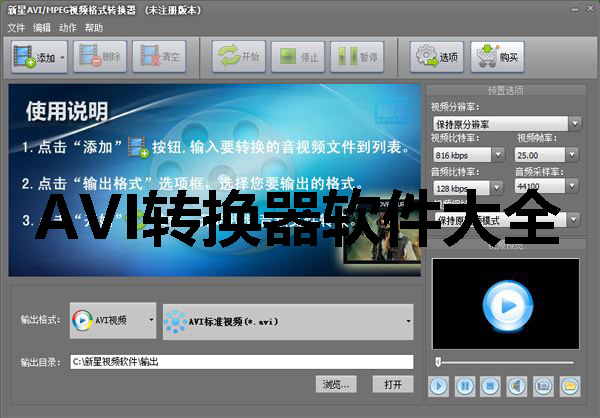Expand the 128 kbps audio bitrate dropdown
This screenshot has width=600, height=418.
[x=497, y=188]
